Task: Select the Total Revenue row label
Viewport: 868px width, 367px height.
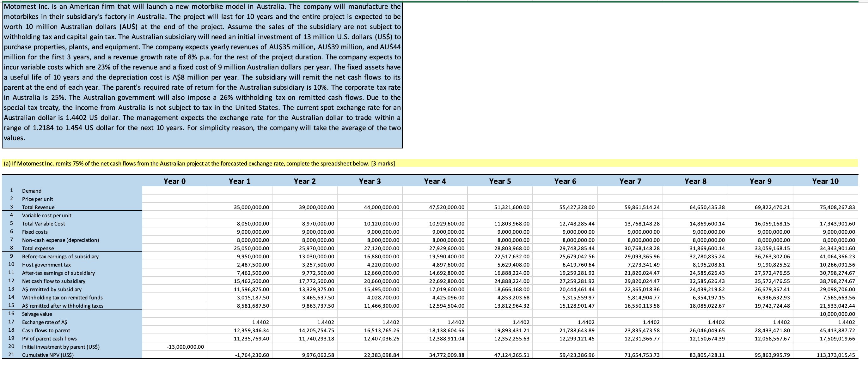Action: pos(38,207)
